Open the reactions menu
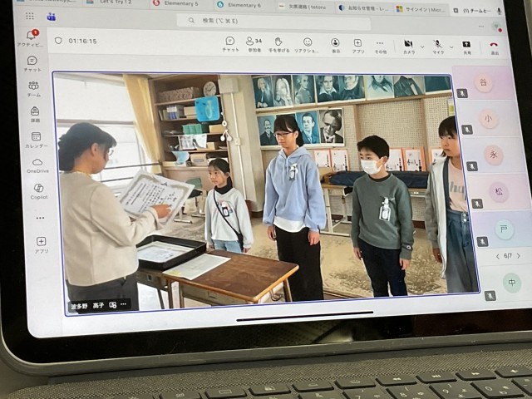 (307, 44)
